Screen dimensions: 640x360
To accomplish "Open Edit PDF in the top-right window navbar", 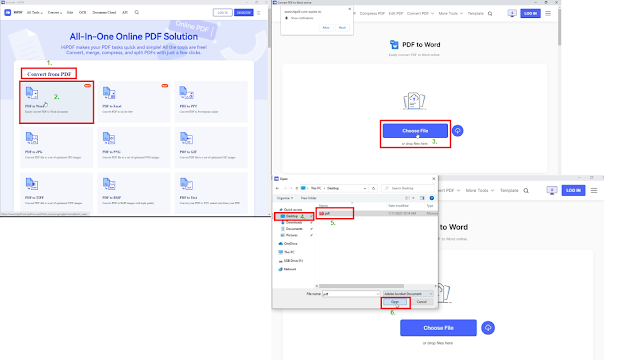I will point(396,13).
